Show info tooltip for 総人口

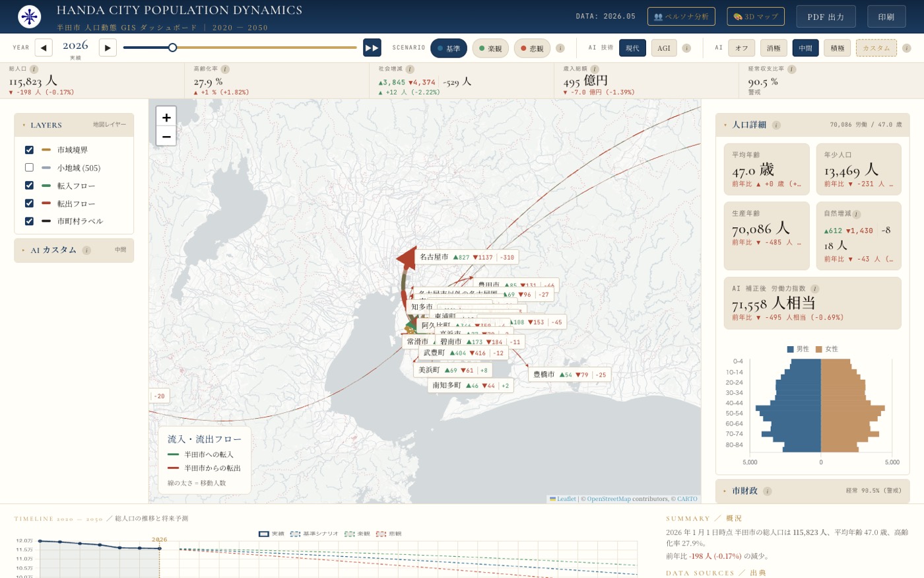pos(34,69)
